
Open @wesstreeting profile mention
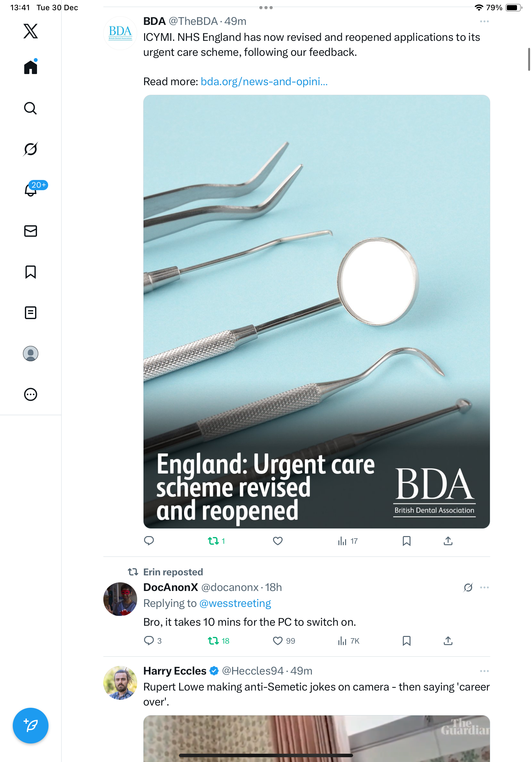click(x=235, y=603)
